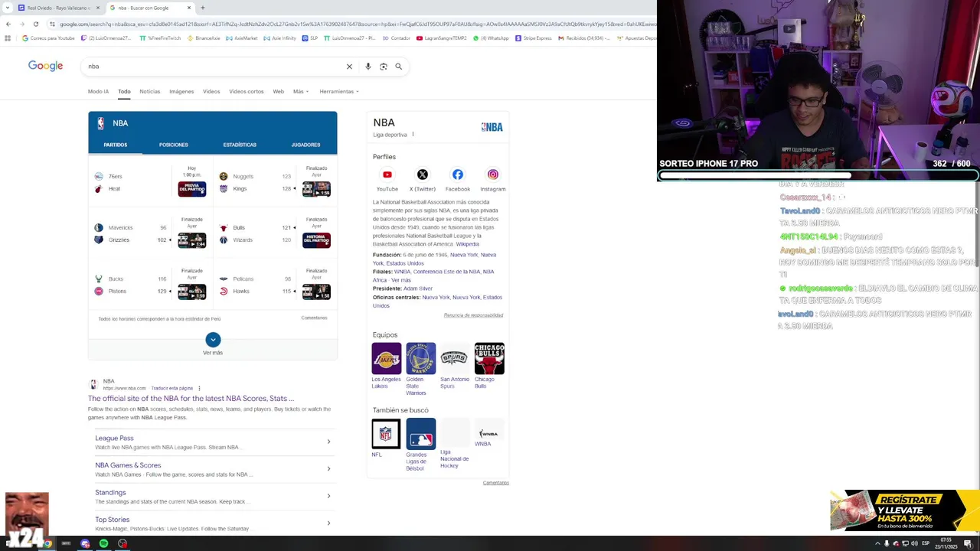Open the Herramientas dropdown
This screenshot has width=980, height=551.
coord(339,91)
